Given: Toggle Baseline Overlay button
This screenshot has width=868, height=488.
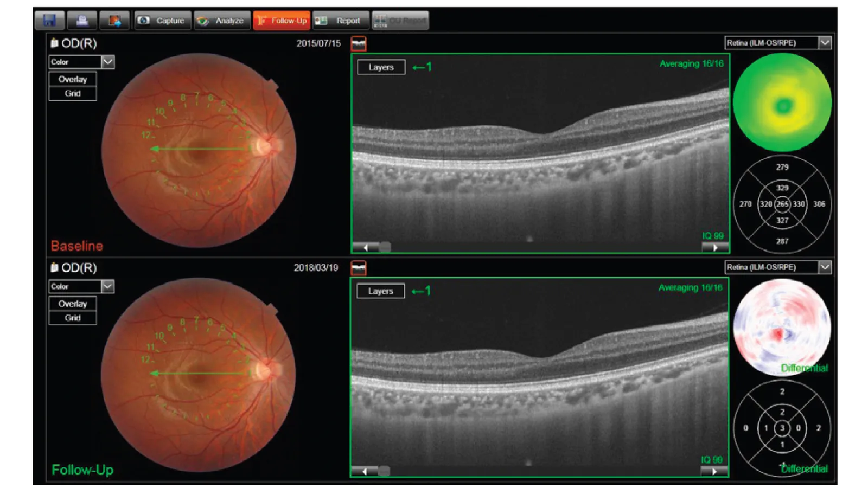Looking at the screenshot, I should click(73, 79).
